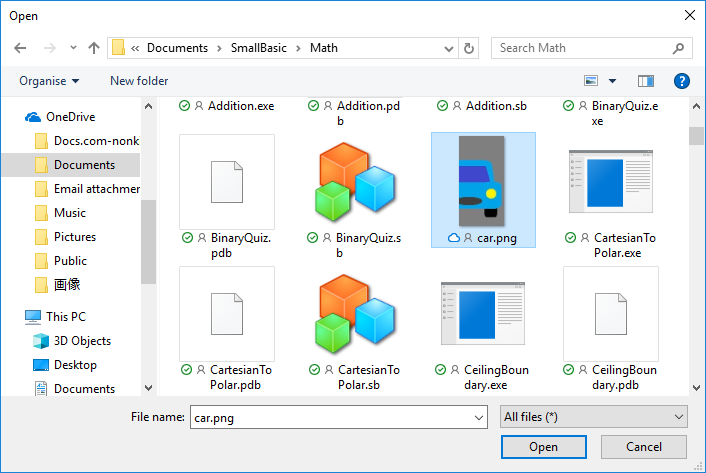Open the Organise menu

point(49,81)
